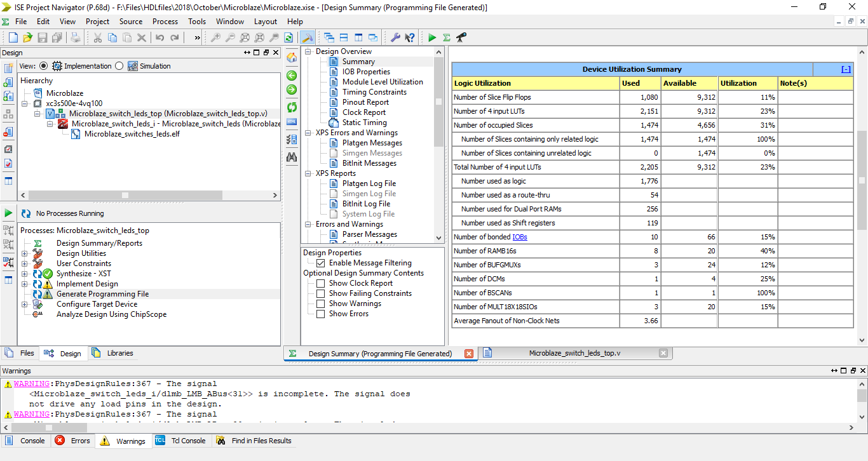868x461 pixels.
Task: Run process with green play toolbar icon
Action: pos(432,37)
